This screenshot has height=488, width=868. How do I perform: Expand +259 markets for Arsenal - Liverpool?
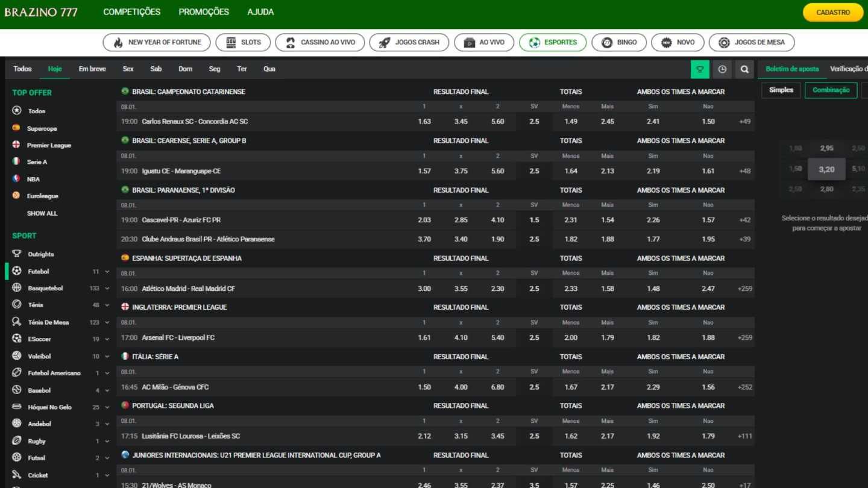tap(745, 338)
